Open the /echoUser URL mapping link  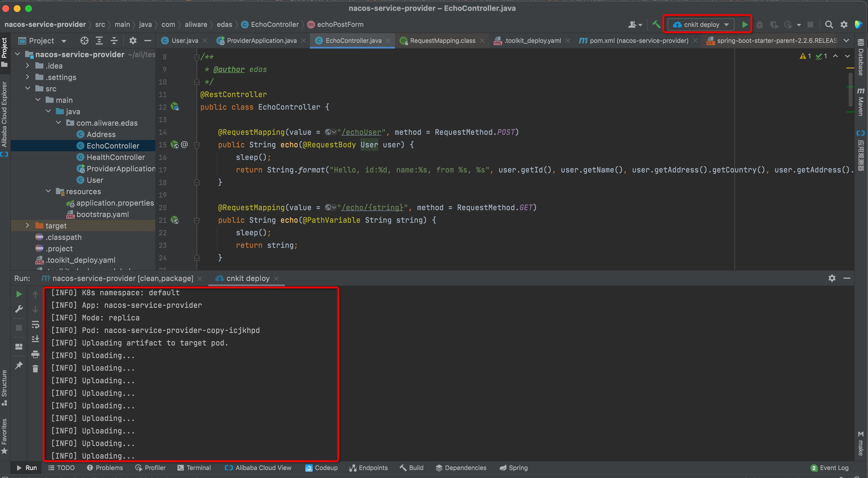coord(361,132)
